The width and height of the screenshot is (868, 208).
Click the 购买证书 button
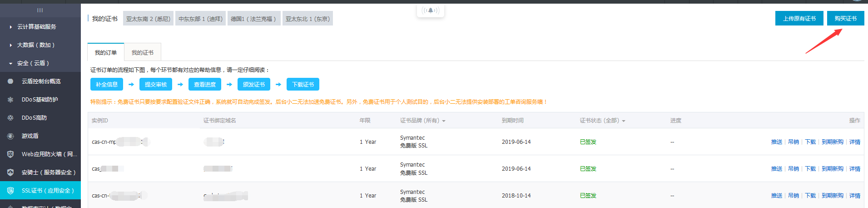pos(846,19)
